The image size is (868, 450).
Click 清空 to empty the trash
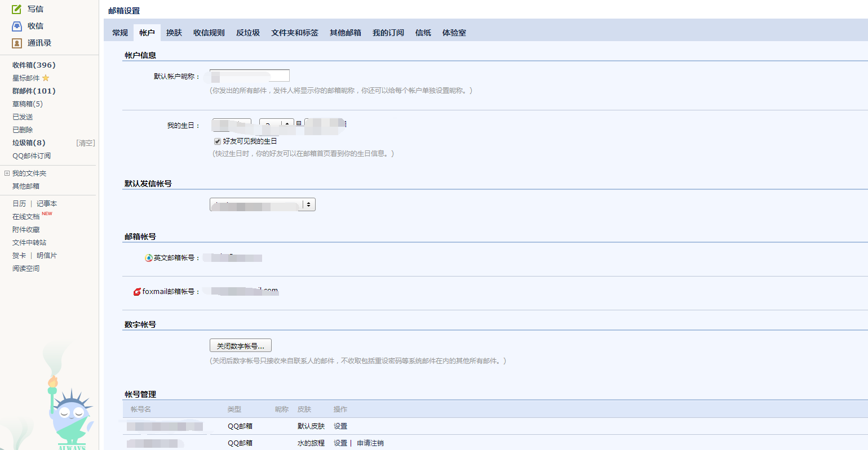[85, 142]
